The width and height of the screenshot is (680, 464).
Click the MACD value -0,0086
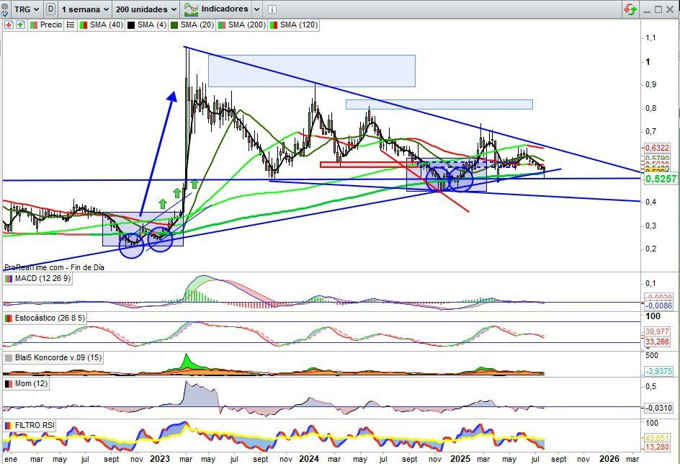pyautogui.click(x=659, y=306)
